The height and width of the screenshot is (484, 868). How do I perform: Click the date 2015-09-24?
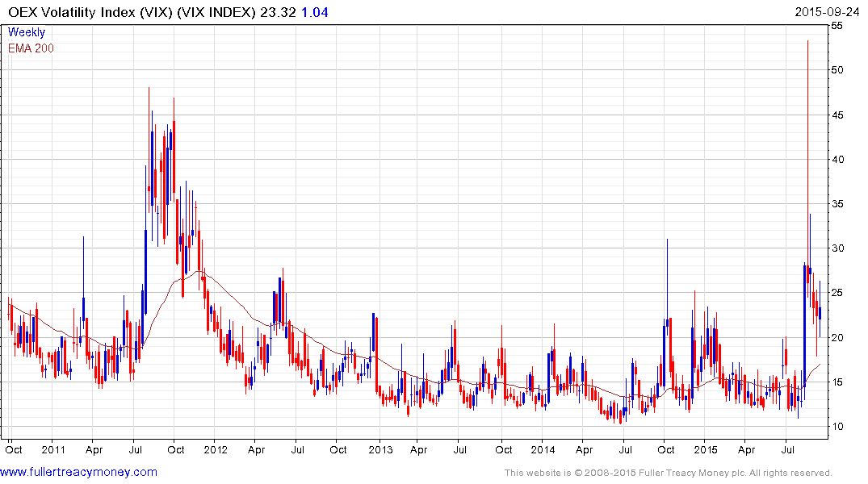[827, 11]
